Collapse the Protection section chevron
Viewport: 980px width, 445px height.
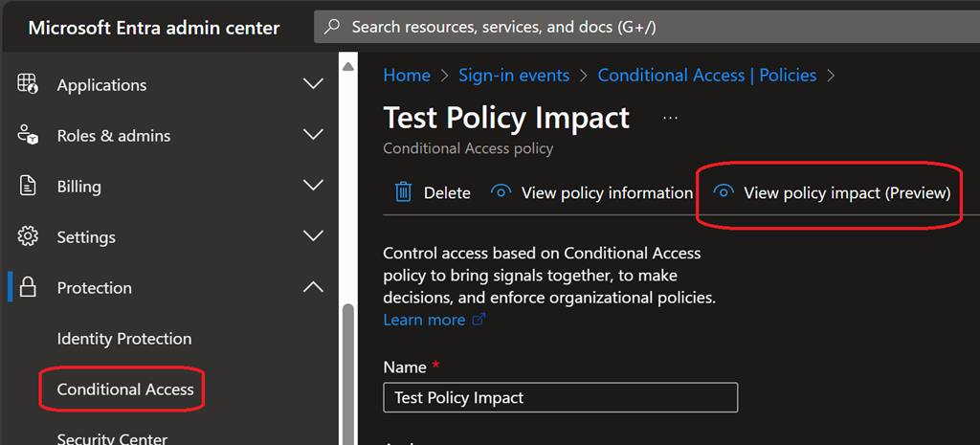(x=313, y=287)
